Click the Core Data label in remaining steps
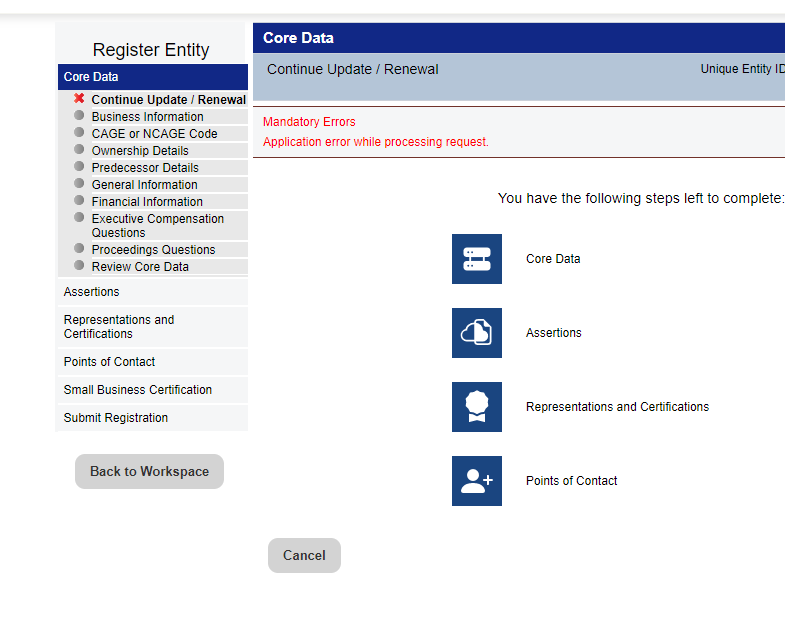This screenshot has height=619, width=785. coord(553,259)
